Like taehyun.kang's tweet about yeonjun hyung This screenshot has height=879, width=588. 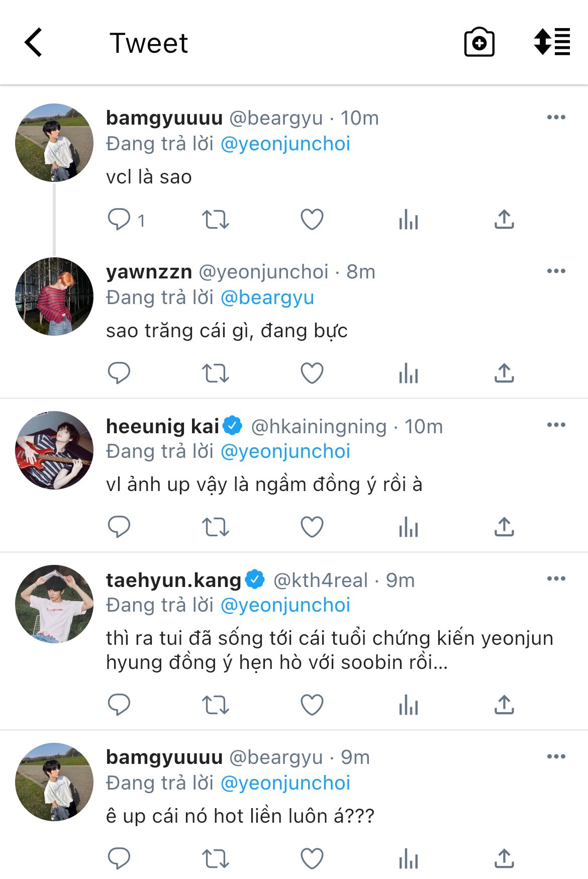pyautogui.click(x=312, y=705)
